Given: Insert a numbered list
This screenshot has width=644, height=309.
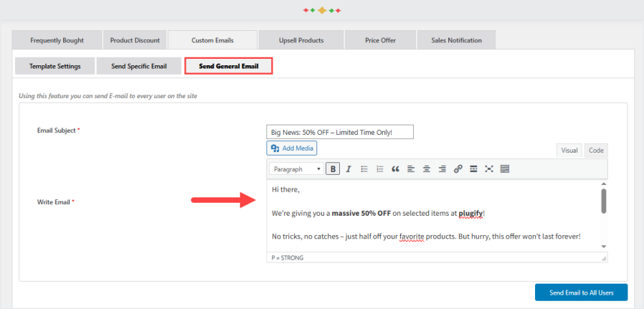Looking at the screenshot, I should click(x=380, y=169).
